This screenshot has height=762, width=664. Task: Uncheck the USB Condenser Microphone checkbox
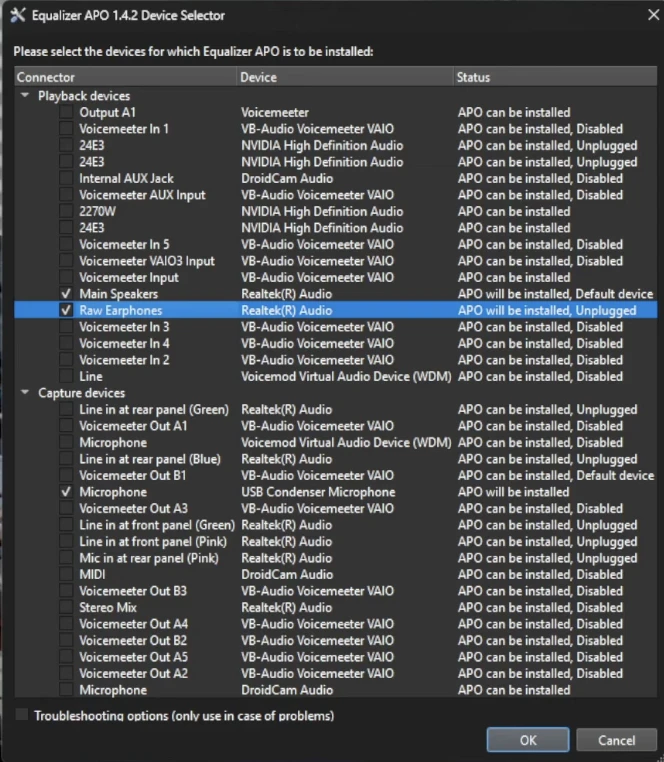coord(66,492)
